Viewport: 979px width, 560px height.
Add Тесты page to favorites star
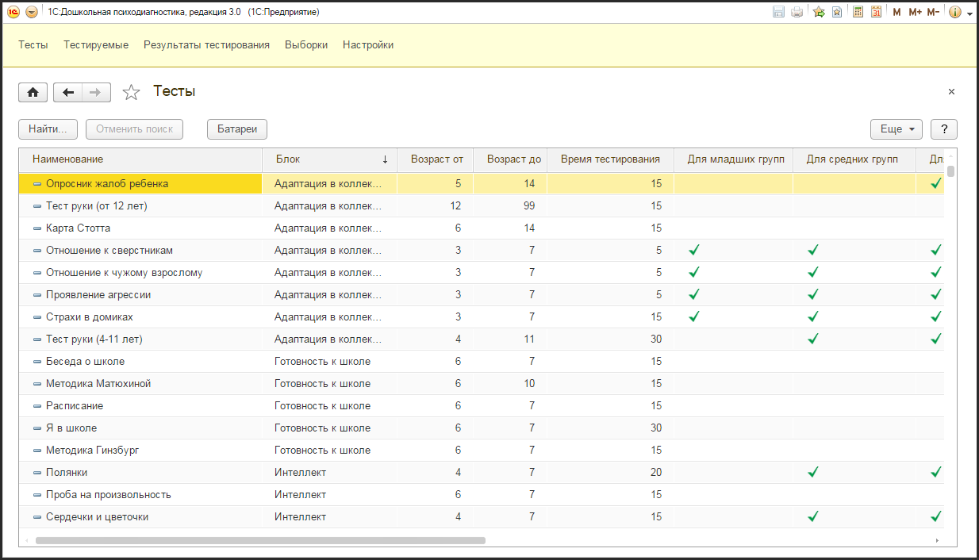[131, 93]
